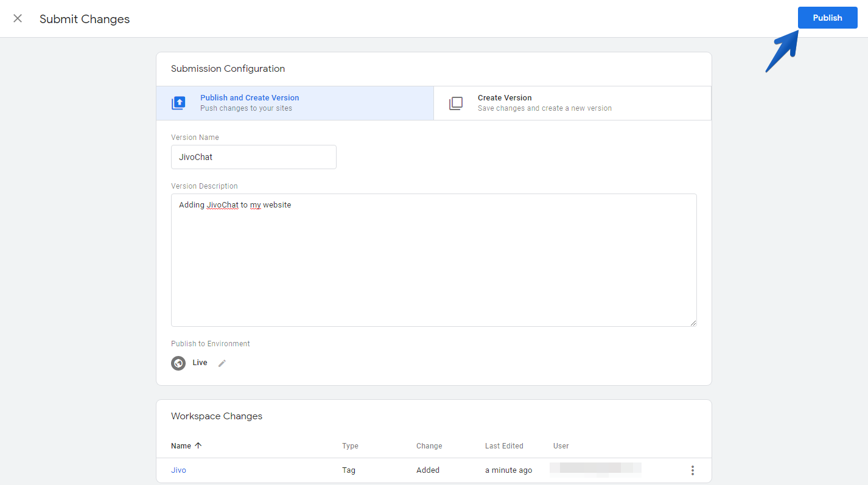This screenshot has width=868, height=485.
Task: Click the Publish button
Action: 827,18
